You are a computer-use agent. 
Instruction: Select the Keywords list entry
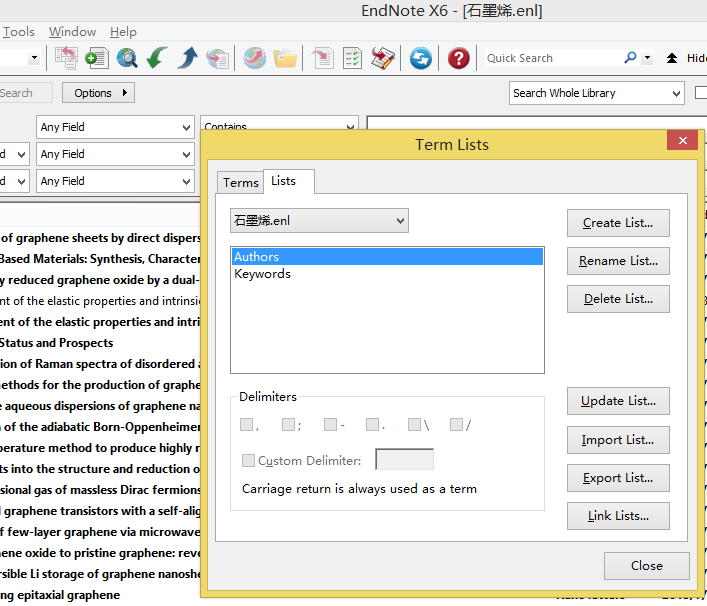(x=388, y=274)
